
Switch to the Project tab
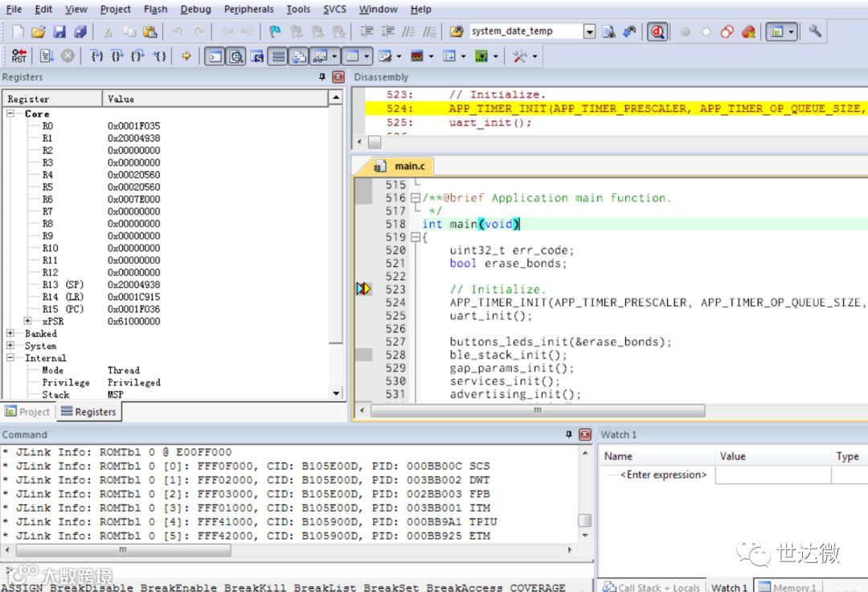click(x=27, y=412)
